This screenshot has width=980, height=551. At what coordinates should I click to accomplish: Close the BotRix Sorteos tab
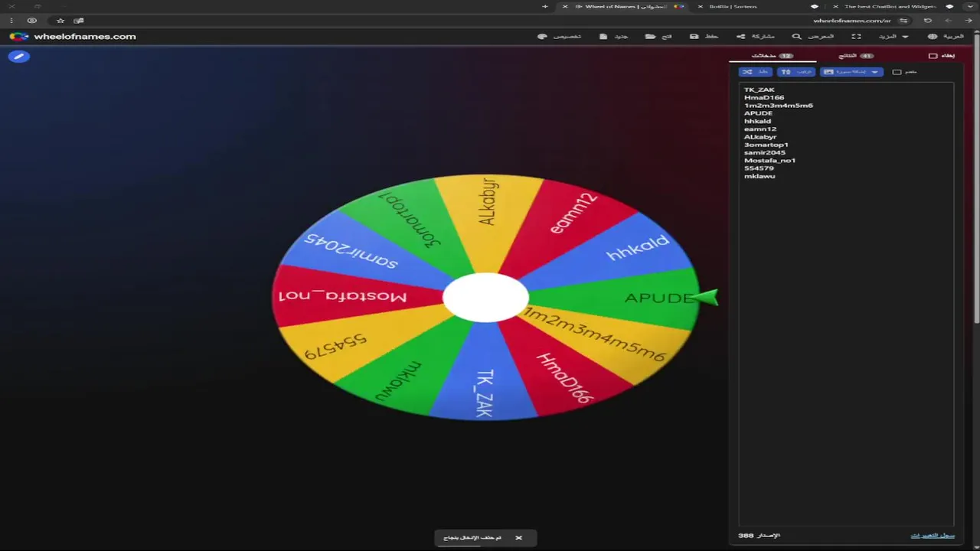pos(700,6)
